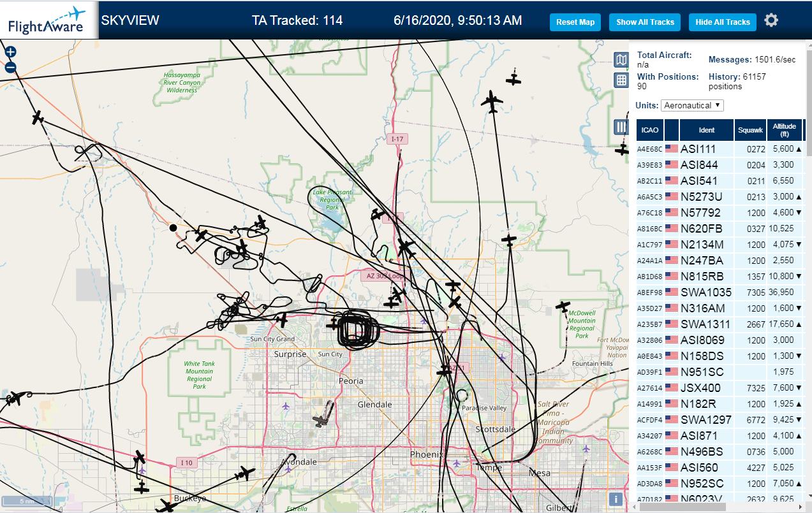
Task: Toggle the grid overlay icon on map
Action: pos(621,80)
